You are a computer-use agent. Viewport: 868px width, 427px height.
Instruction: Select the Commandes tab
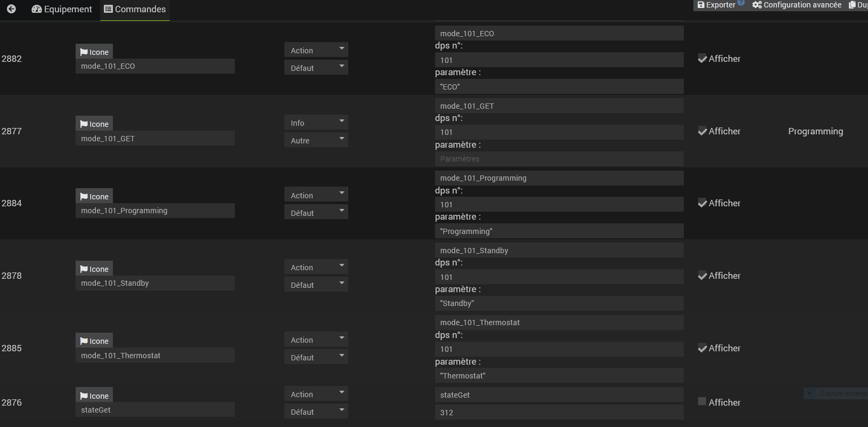coord(135,9)
